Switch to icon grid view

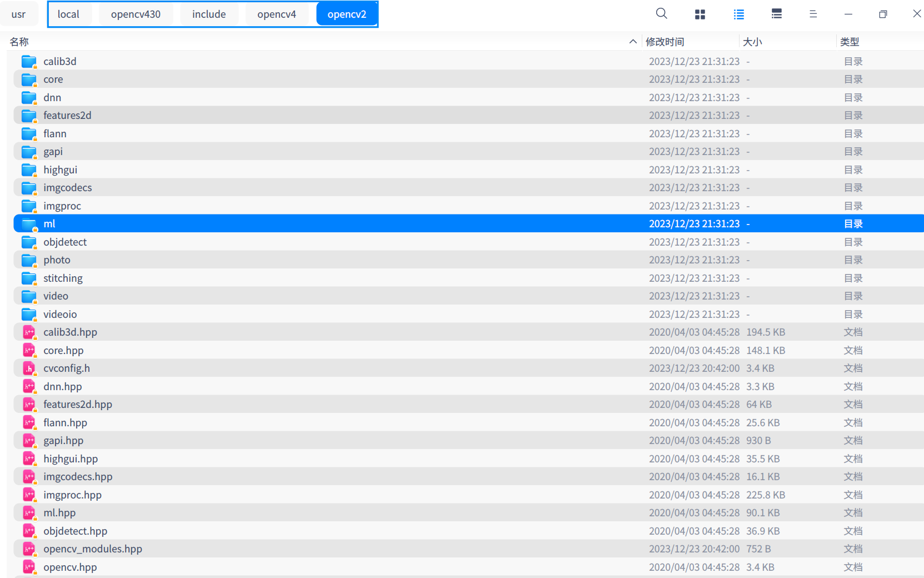click(700, 14)
